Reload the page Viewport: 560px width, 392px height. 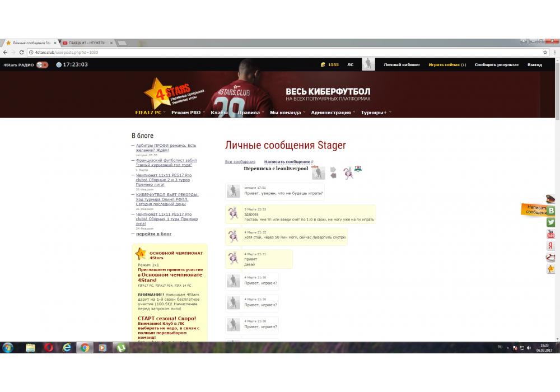(21, 52)
